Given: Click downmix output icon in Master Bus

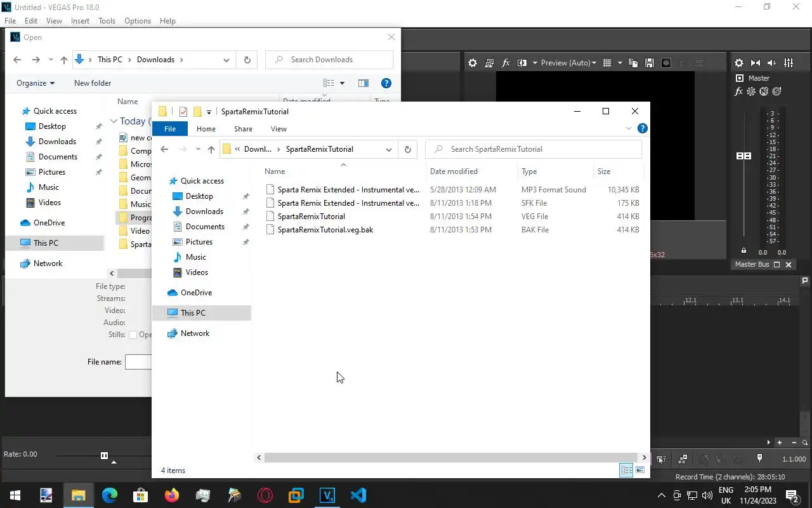Looking at the screenshot, I should (756, 63).
